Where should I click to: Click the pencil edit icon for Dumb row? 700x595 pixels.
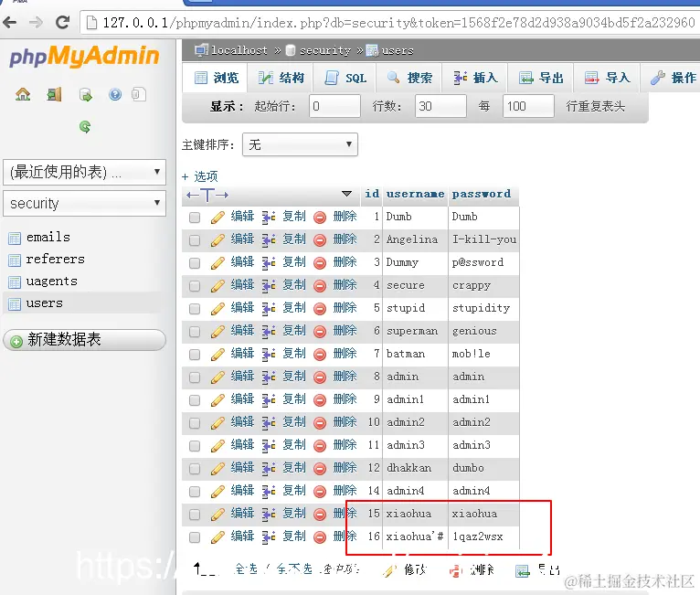(217, 218)
